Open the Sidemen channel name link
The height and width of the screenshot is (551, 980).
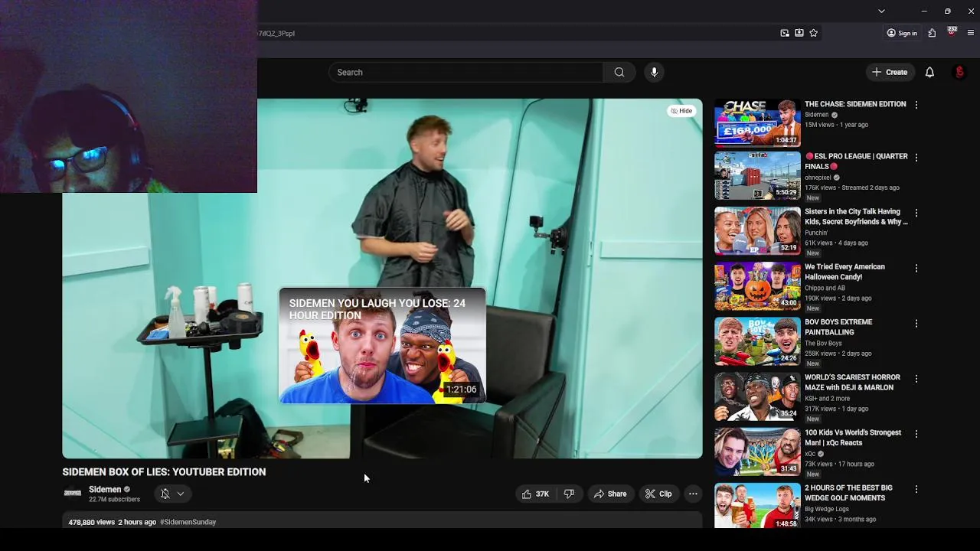105,490
